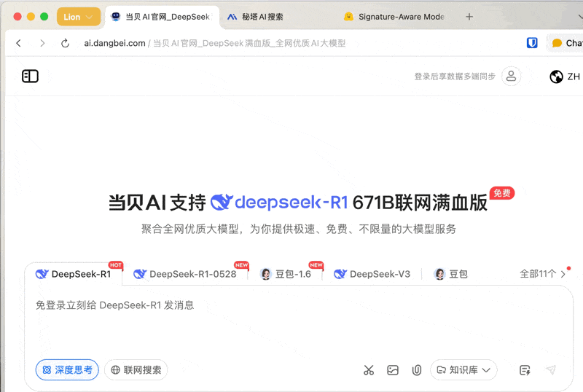Screen dimensions: 583x392
Task: Switch to 当贝 AI 官网_DeepSeek browser tab
Action: click(x=163, y=17)
